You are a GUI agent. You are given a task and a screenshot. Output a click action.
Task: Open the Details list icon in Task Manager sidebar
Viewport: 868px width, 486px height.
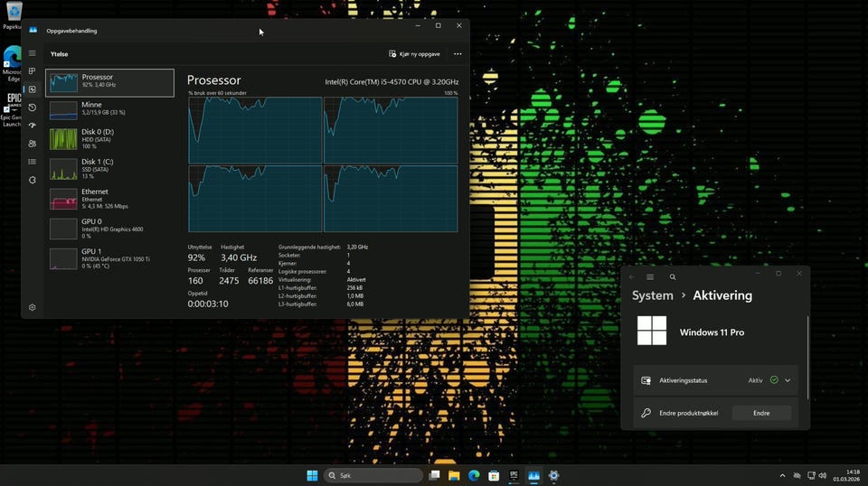tap(32, 162)
